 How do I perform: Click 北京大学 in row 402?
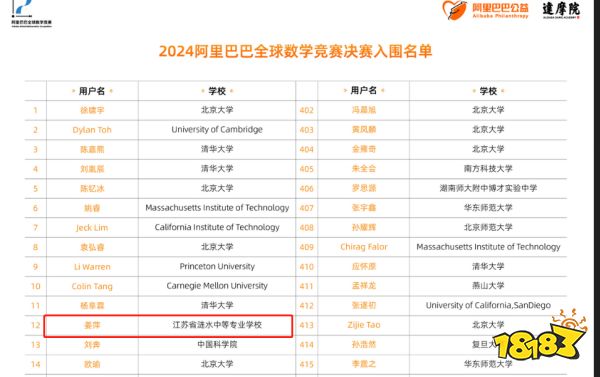(x=488, y=110)
